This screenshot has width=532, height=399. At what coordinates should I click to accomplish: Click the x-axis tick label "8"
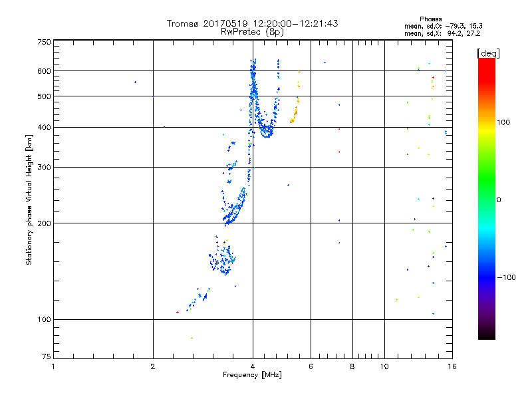[x=352, y=366]
